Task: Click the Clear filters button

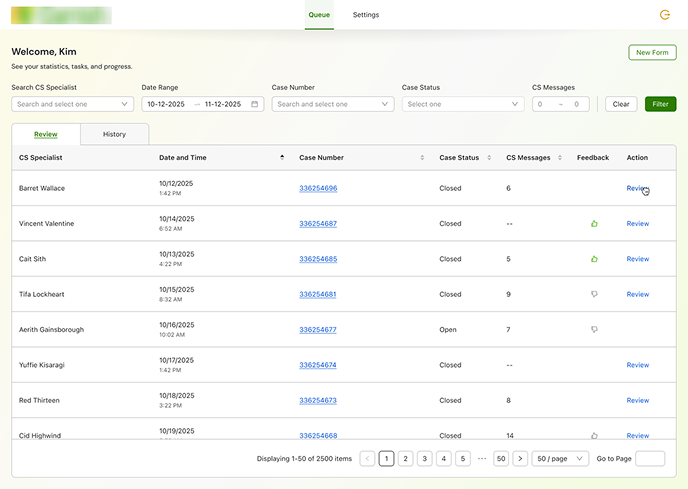Action: pyautogui.click(x=621, y=104)
